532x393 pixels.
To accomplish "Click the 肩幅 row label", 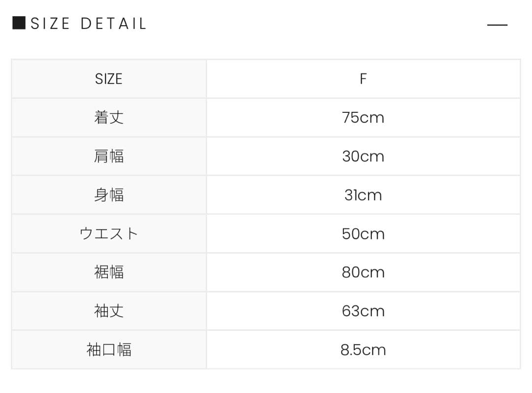I will tap(108, 156).
